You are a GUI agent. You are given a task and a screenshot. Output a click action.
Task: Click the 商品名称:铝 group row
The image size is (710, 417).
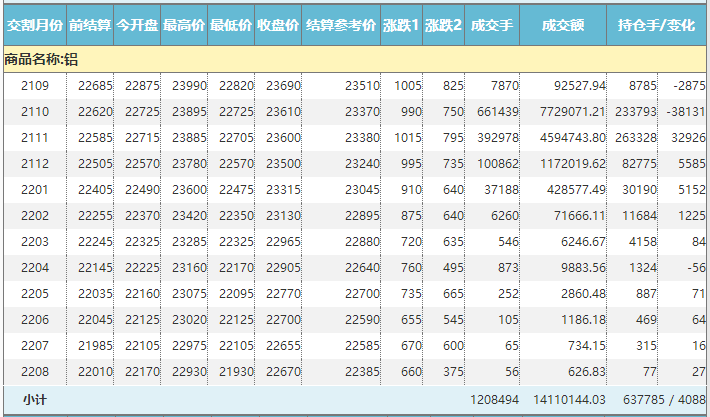coord(42,60)
